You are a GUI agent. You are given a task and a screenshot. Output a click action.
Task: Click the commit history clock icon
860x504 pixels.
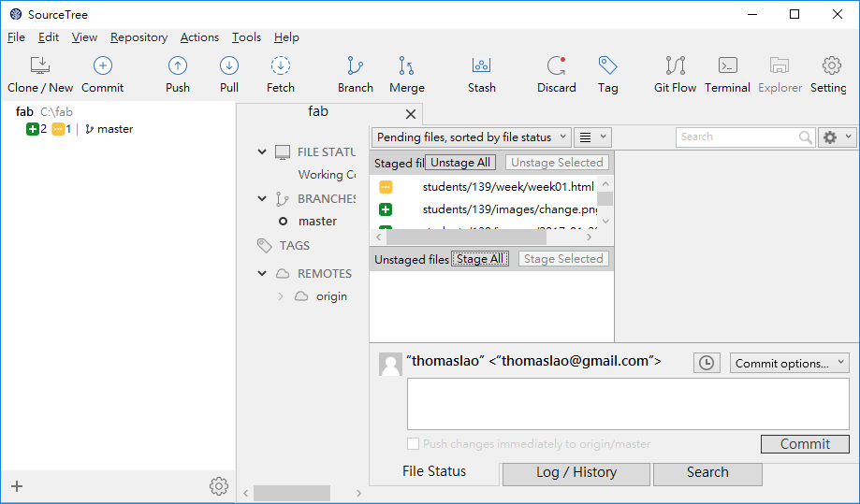click(707, 363)
